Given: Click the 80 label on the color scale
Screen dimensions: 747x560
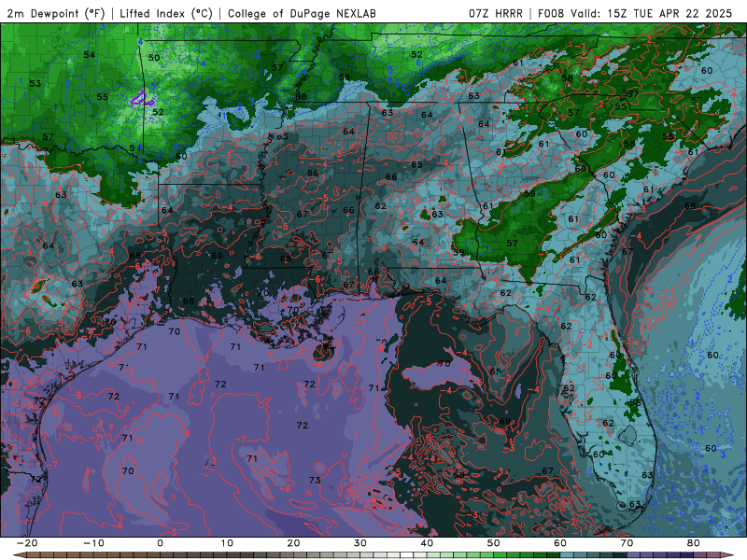Looking at the screenshot, I should coord(694,543).
